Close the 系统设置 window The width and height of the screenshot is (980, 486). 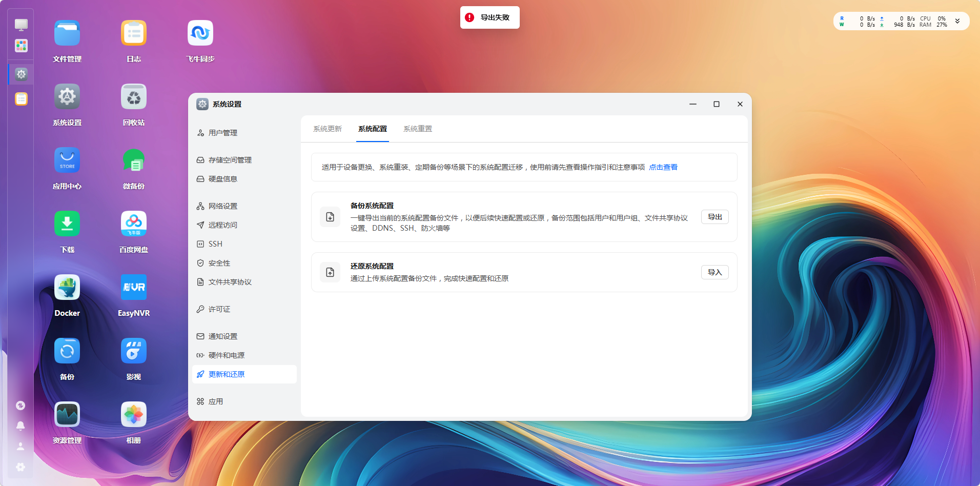[x=740, y=104]
